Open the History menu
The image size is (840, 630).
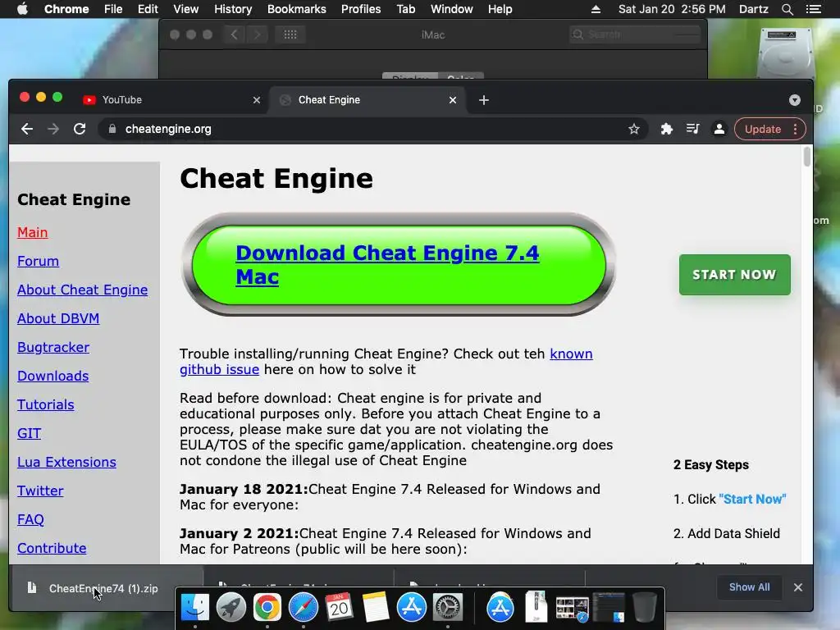[x=233, y=9]
